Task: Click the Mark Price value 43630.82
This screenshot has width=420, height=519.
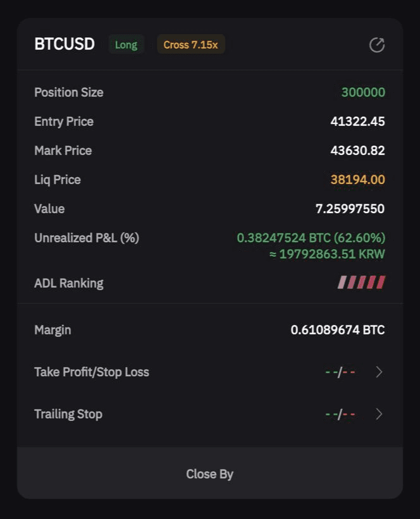Action: [x=358, y=150]
